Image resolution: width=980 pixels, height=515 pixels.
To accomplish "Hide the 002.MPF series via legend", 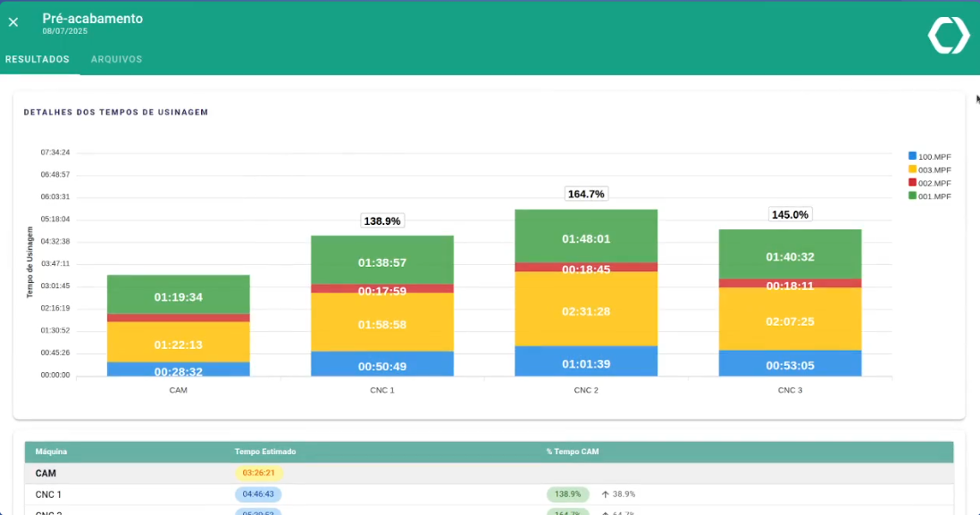I will click(929, 183).
